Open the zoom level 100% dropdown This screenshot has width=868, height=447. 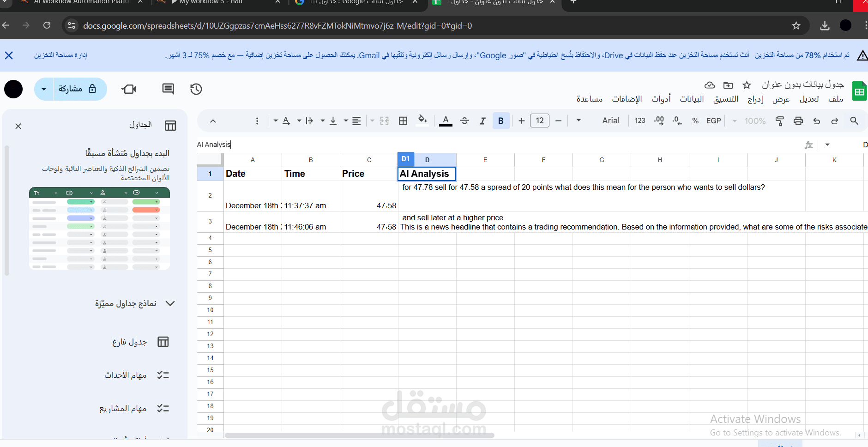click(749, 121)
